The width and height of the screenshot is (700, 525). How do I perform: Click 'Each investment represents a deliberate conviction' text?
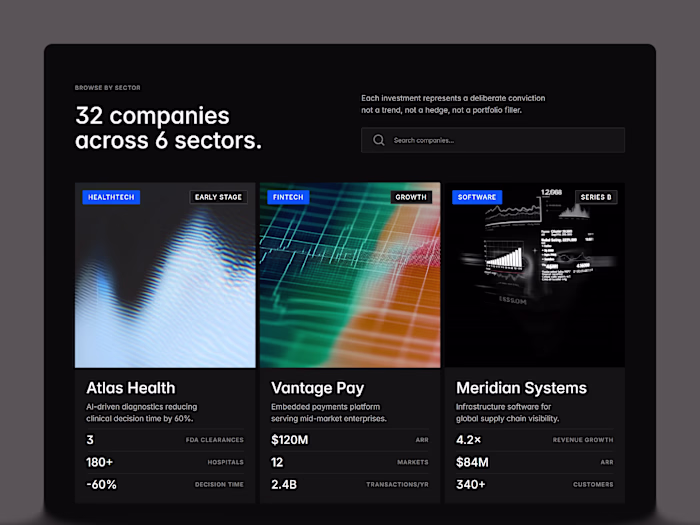pos(453,98)
